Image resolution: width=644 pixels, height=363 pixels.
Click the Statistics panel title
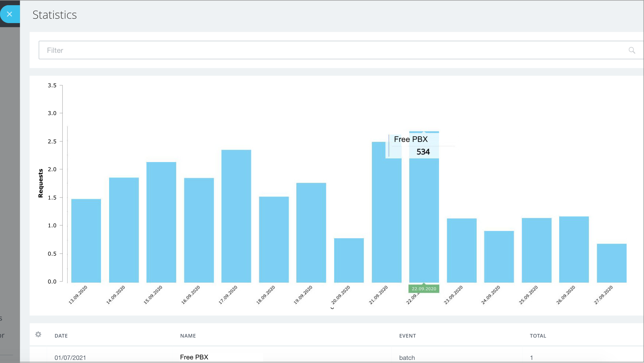[x=54, y=15]
